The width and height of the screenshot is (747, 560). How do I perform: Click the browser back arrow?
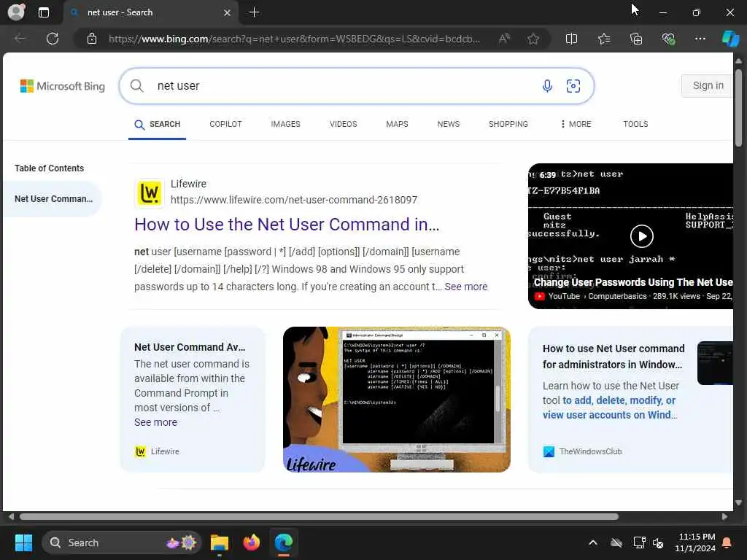point(20,39)
